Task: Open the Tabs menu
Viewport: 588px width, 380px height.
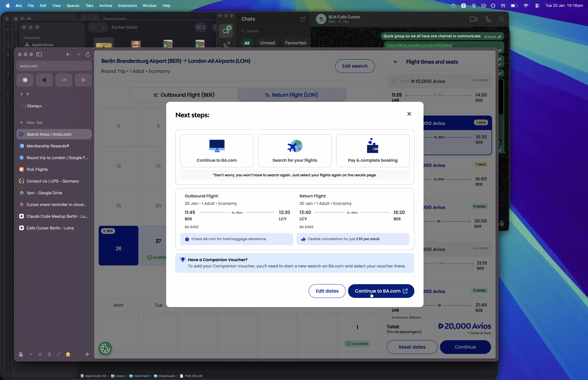Action: coord(89,5)
